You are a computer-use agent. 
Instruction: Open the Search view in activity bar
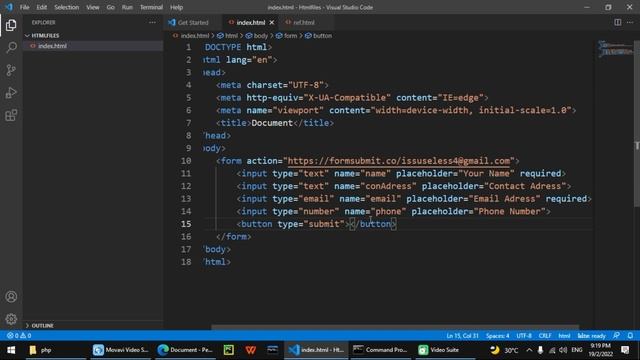pyautogui.click(x=11, y=48)
